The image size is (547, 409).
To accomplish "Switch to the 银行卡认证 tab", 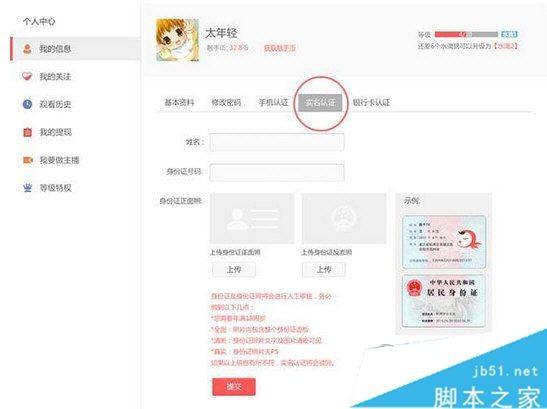I will click(x=371, y=102).
